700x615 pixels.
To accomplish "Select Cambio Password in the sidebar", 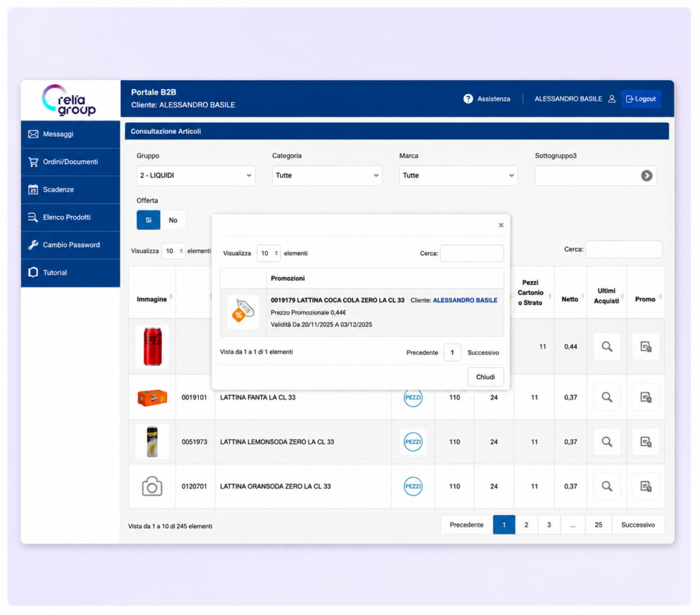I will pos(70,245).
